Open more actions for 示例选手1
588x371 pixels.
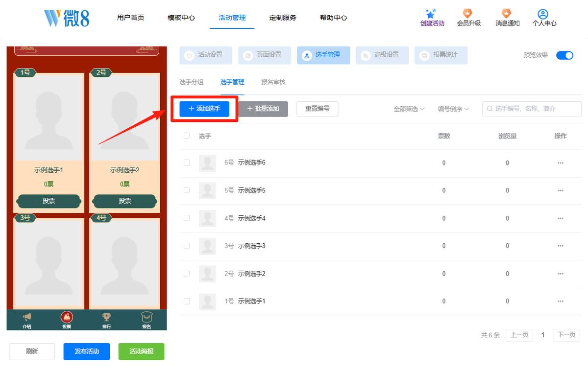[561, 301]
